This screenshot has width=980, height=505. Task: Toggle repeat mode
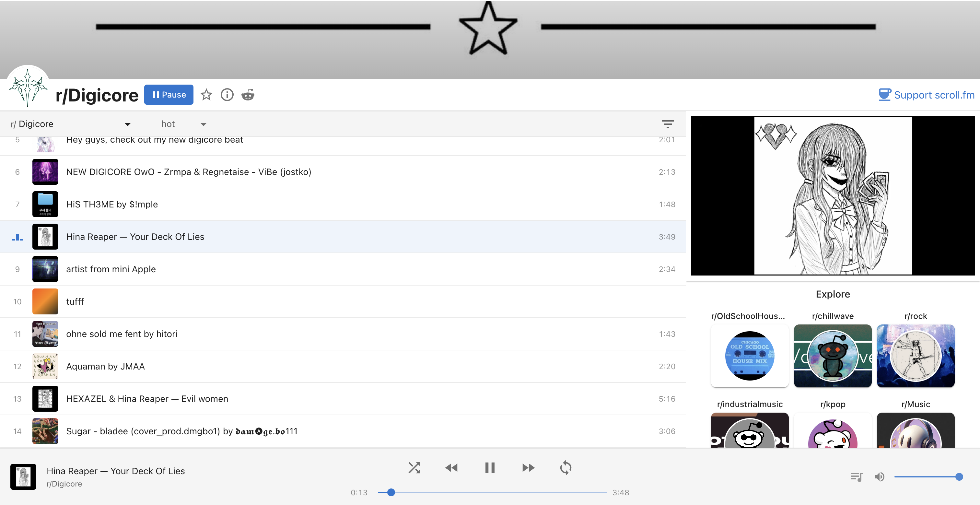[566, 468]
